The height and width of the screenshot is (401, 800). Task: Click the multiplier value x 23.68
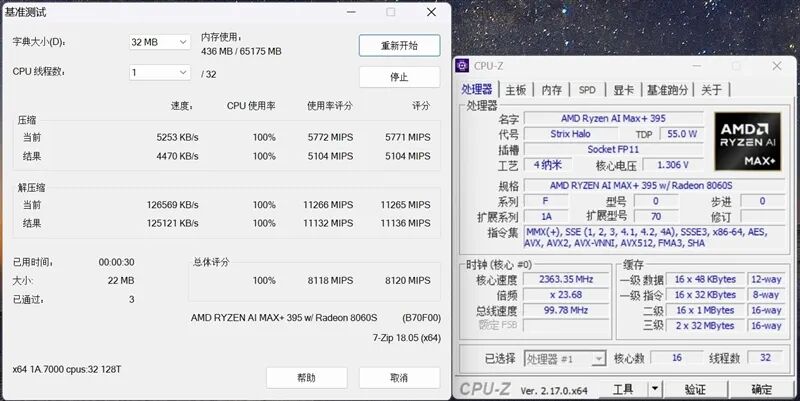click(x=566, y=294)
